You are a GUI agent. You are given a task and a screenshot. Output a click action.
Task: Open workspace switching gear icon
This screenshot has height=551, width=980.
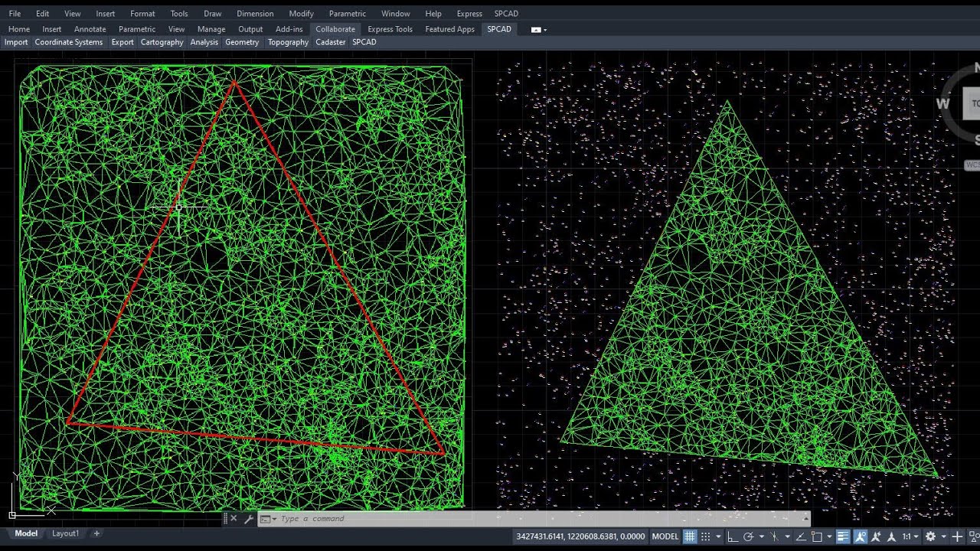click(x=930, y=536)
